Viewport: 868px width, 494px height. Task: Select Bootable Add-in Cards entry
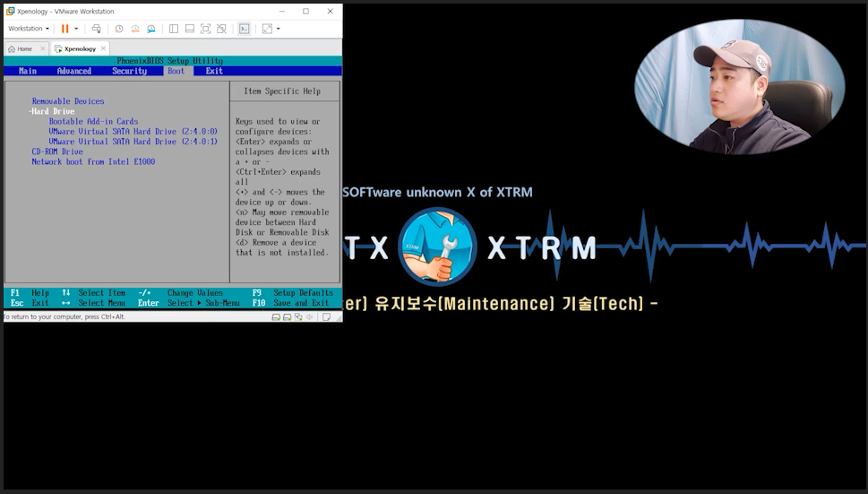tap(93, 121)
